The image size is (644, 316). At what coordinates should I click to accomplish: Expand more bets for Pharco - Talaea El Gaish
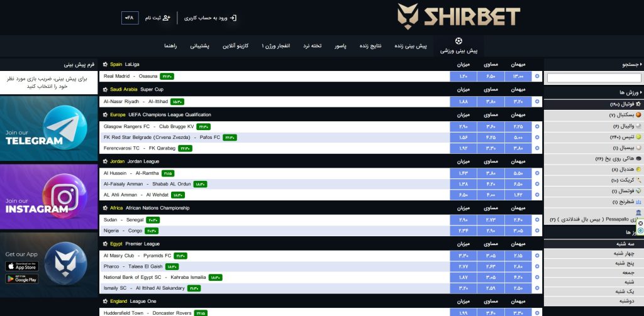pyautogui.click(x=537, y=267)
